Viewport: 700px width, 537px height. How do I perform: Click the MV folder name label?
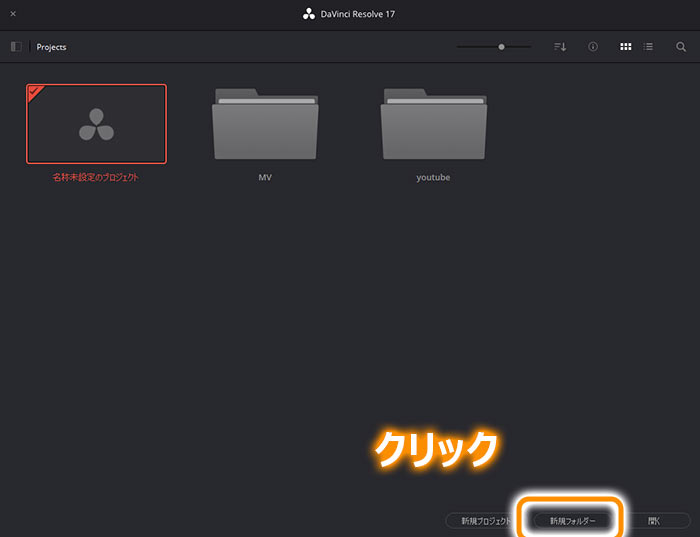coord(265,177)
